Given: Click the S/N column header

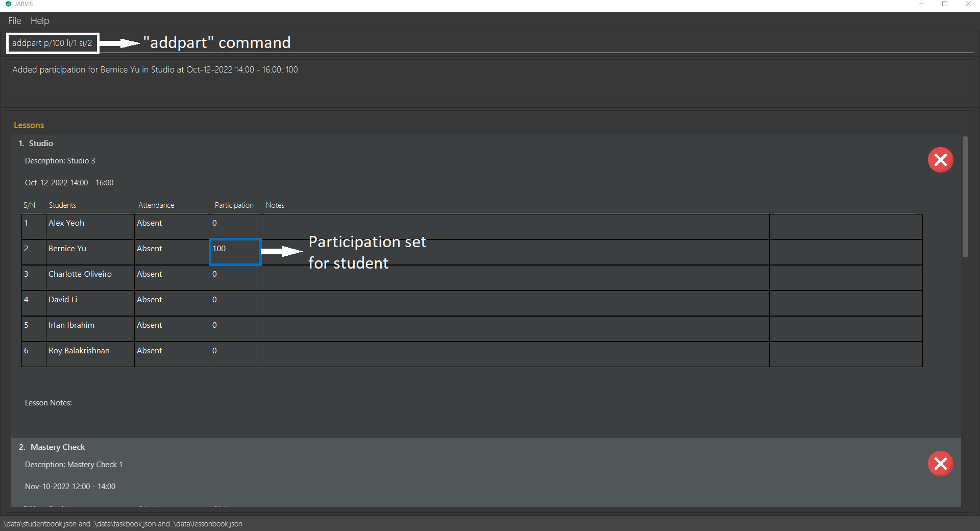Looking at the screenshot, I should pos(30,205).
